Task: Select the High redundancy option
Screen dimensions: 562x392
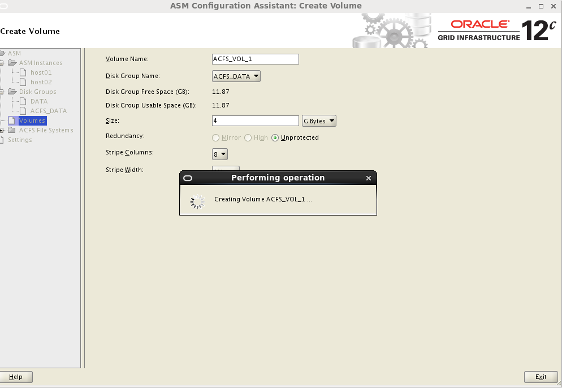Action: tap(248, 137)
